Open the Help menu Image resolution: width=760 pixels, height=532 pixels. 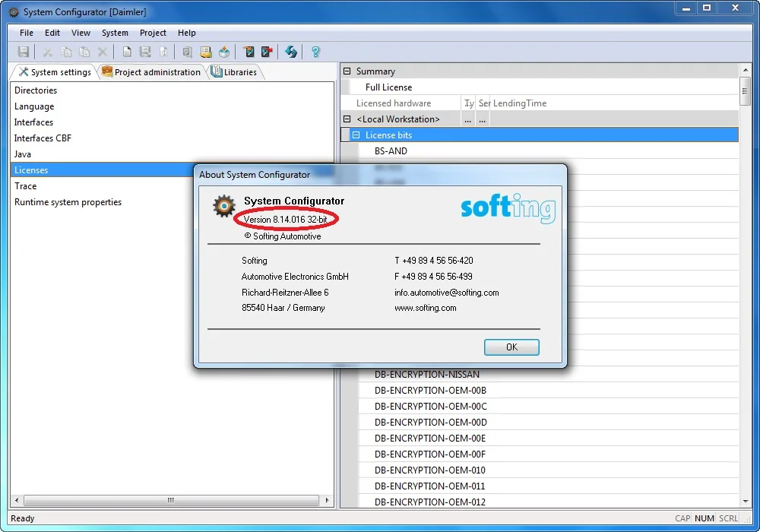[x=187, y=33]
